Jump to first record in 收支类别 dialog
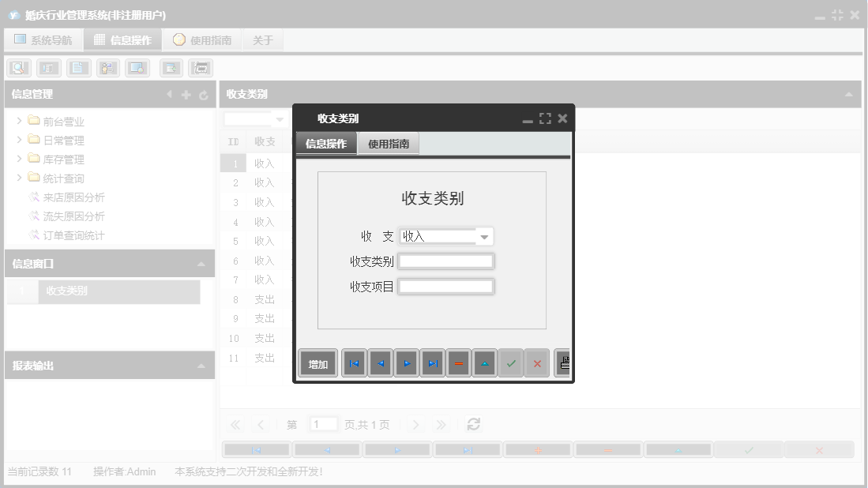 coord(354,363)
